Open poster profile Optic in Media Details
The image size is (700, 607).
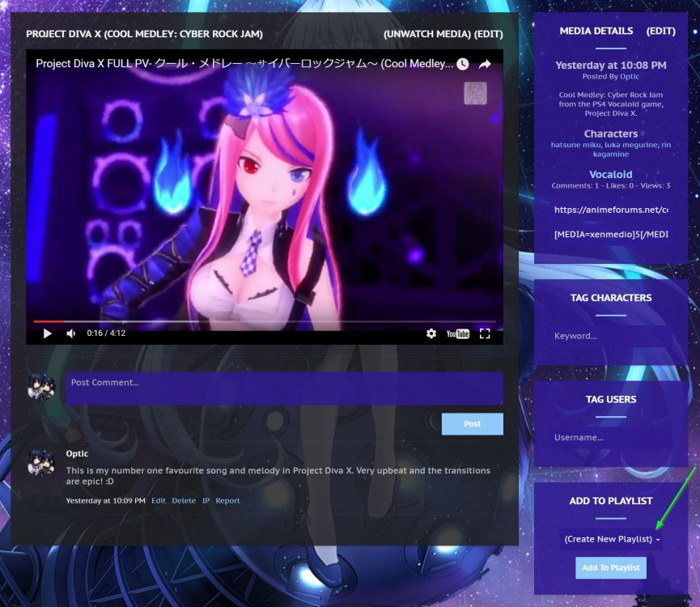click(630, 76)
